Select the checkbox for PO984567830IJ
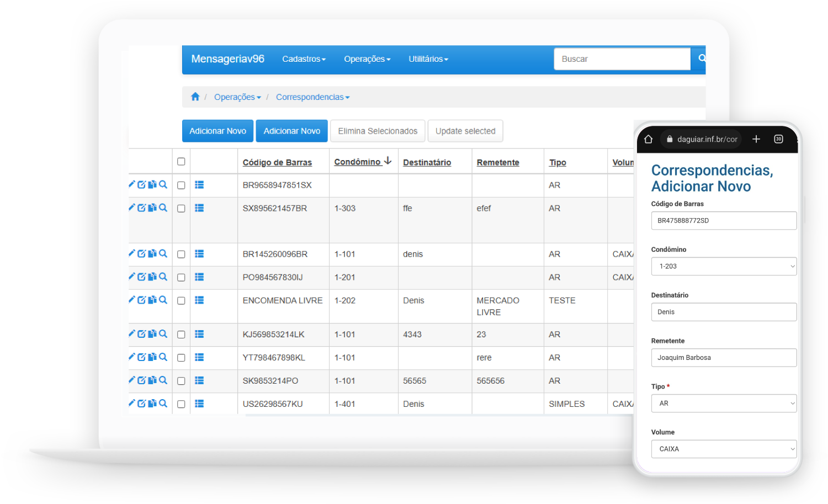828x504 pixels. coord(181,278)
